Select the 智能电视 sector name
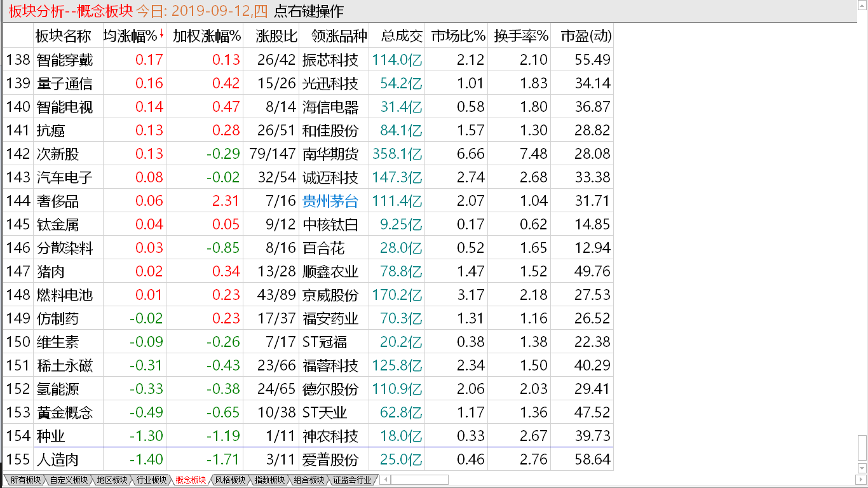Image resolution: width=868 pixels, height=488 pixels. click(65, 107)
